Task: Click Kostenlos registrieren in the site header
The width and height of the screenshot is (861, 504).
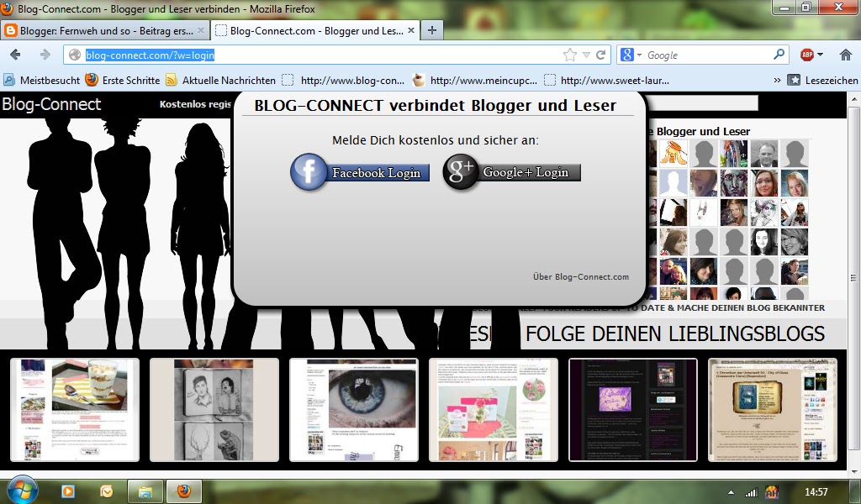Action: (196, 104)
